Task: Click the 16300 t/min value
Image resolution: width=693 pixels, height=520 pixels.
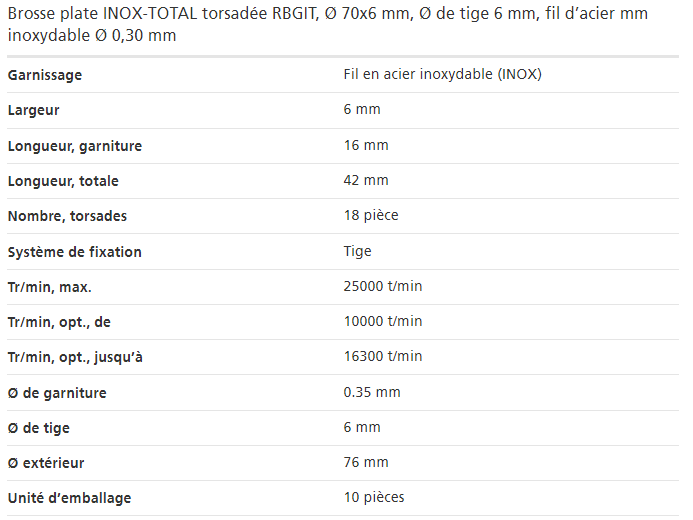Action: [x=383, y=356]
